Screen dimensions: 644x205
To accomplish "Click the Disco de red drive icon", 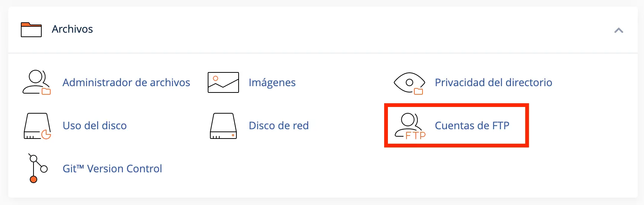I will (x=223, y=126).
